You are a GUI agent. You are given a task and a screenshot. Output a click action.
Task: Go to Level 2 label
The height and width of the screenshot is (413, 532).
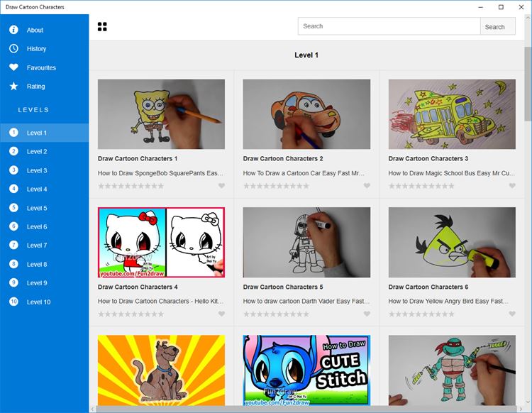pyautogui.click(x=37, y=152)
